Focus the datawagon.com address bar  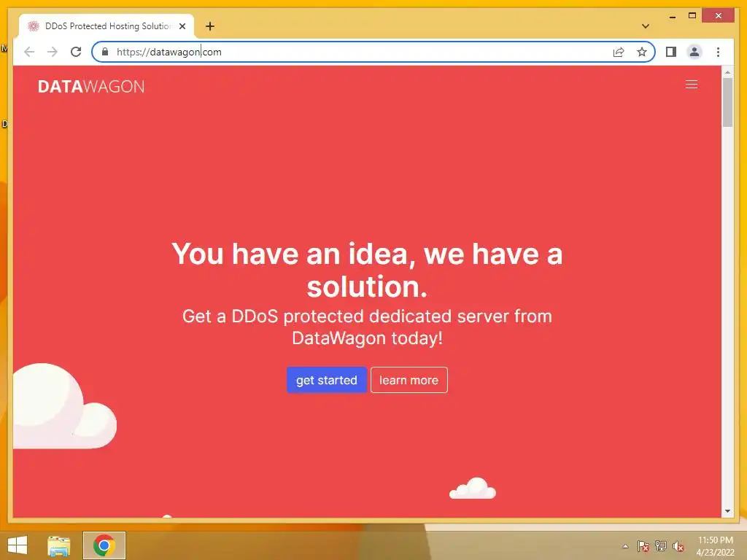click(x=373, y=52)
